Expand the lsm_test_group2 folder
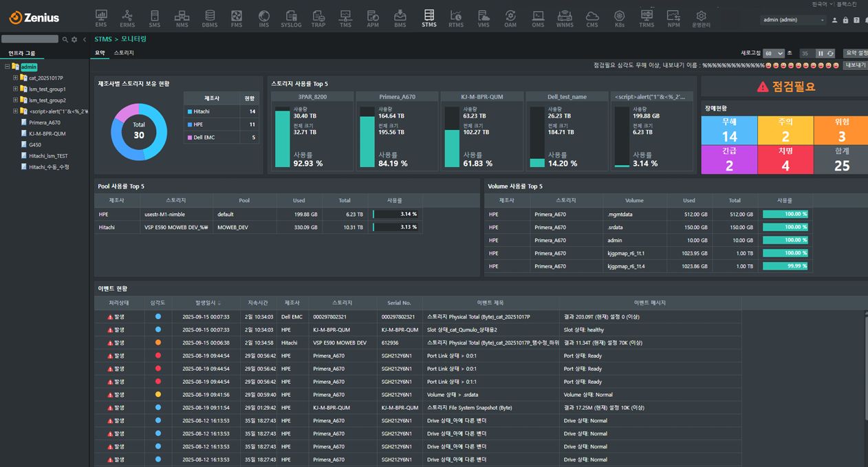Screen dimensions: 868x467 click(15, 100)
